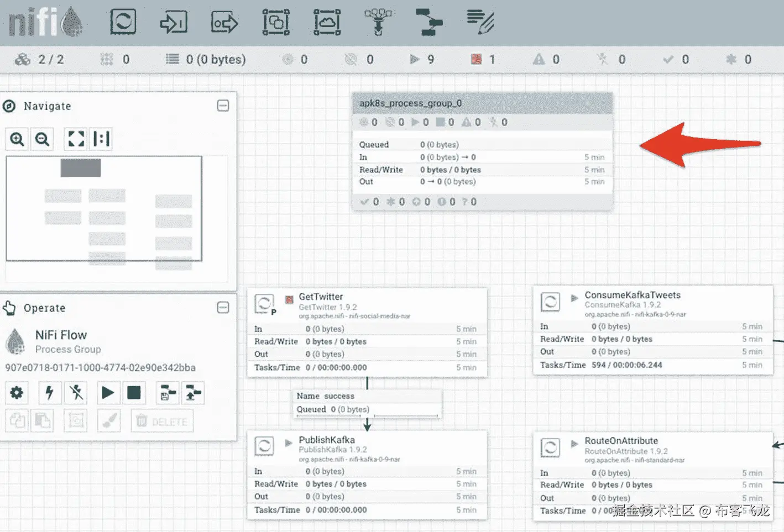The height and width of the screenshot is (532, 784).
Task: Click the DELETE button in Operate
Action: pyautogui.click(x=162, y=421)
